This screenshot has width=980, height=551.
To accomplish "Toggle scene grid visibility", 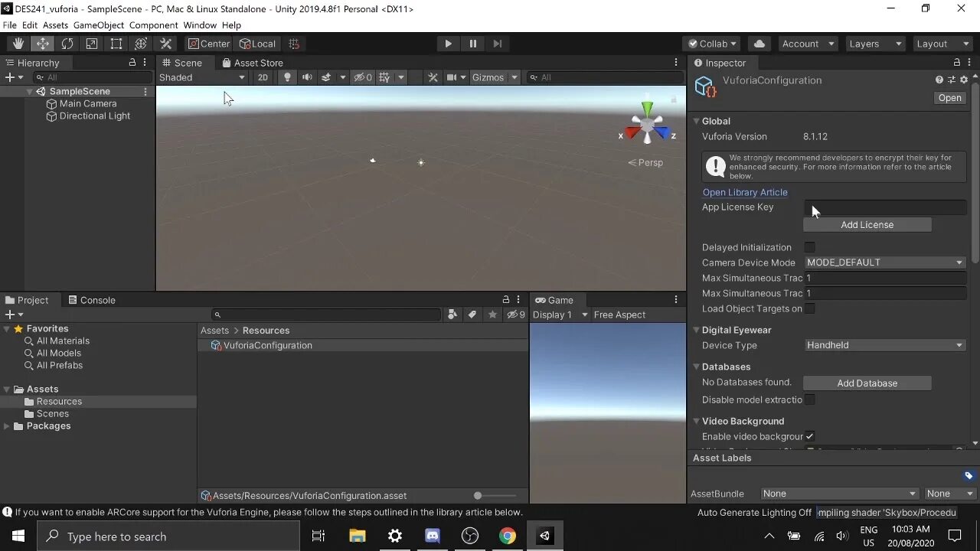I will click(384, 77).
